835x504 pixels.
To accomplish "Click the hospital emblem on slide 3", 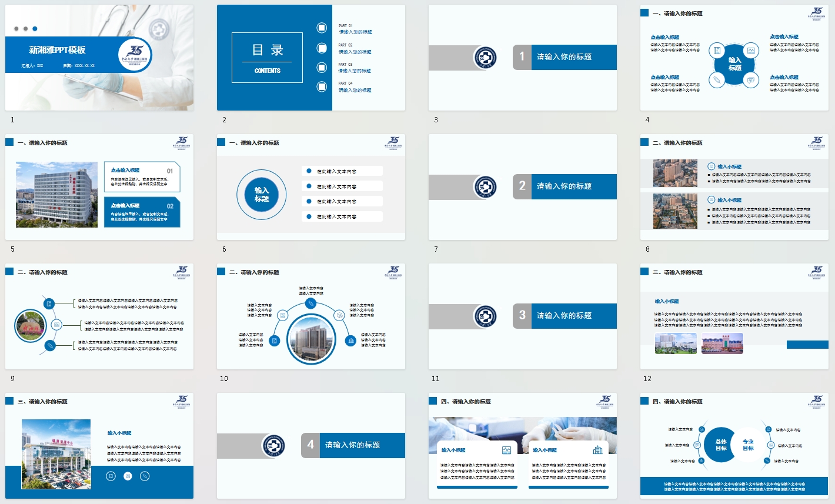I will 485,58.
